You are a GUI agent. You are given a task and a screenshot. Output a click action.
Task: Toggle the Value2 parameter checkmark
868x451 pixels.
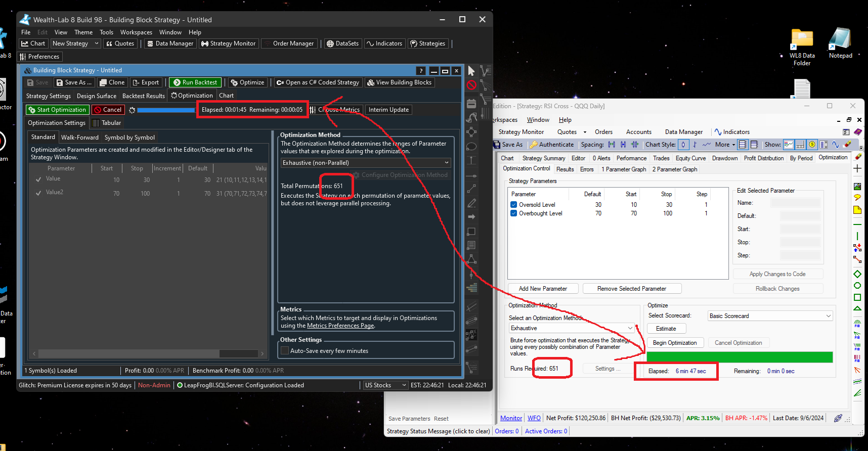pos(38,193)
